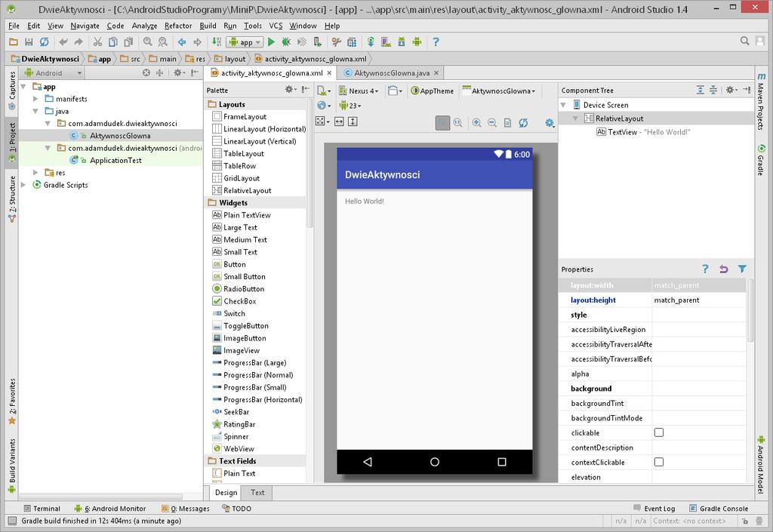This screenshot has width=773, height=532.
Task: Open the Nexus 4 device dropdown
Action: pos(359,91)
